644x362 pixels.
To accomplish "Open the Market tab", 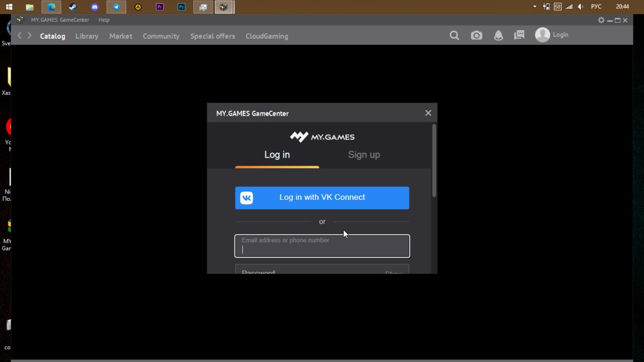I will click(121, 36).
